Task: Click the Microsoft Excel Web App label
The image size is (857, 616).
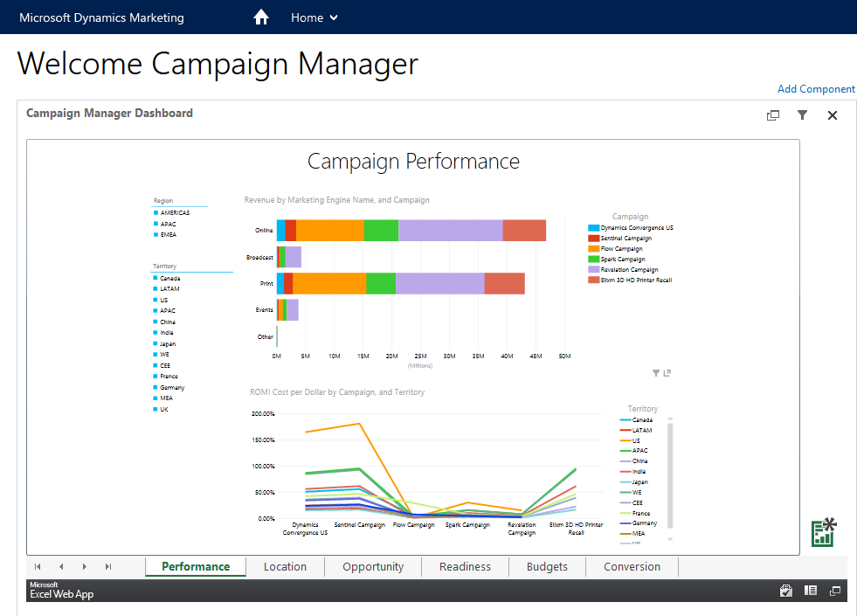Action: point(61,591)
